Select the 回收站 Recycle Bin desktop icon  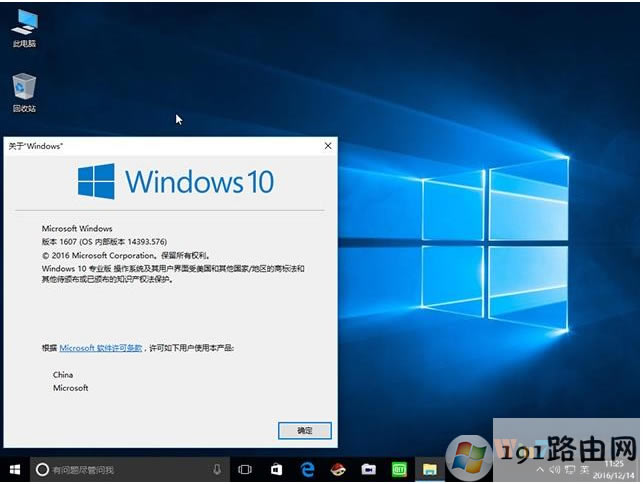coord(24,88)
